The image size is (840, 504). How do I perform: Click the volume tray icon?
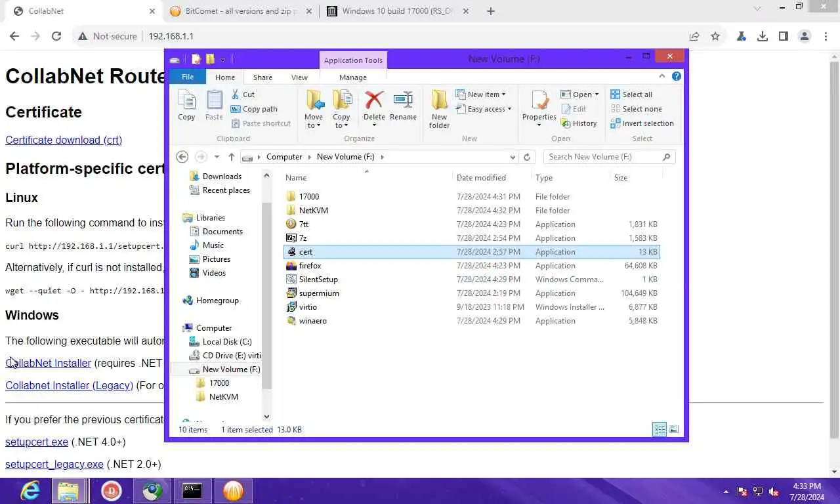[x=774, y=491]
